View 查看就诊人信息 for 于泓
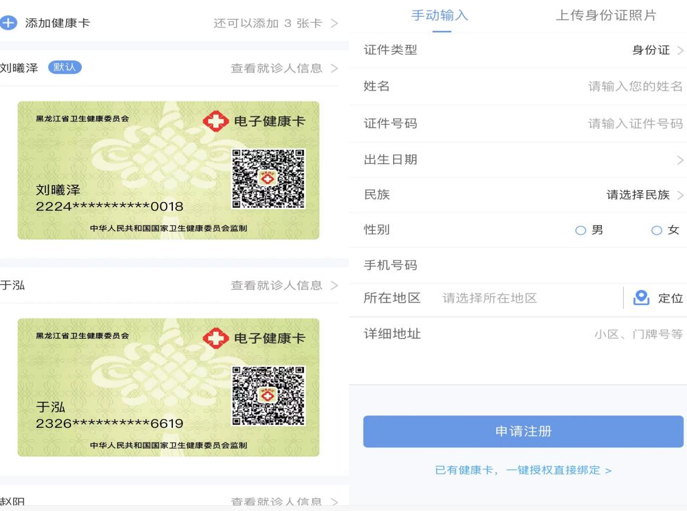This screenshot has width=687, height=511. [284, 285]
